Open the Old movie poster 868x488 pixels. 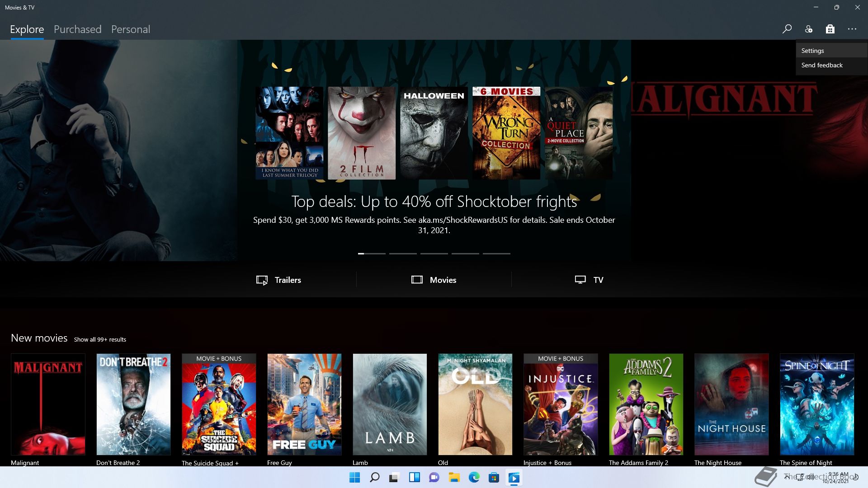pos(475,404)
